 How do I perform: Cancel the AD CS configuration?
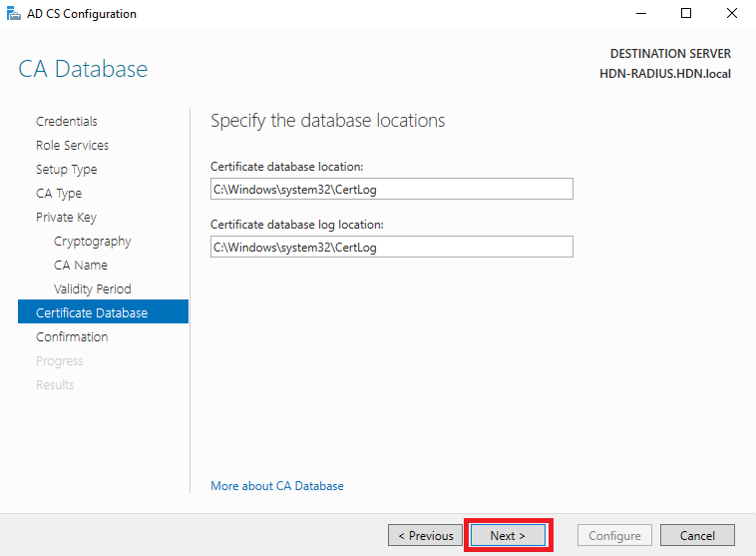tap(697, 535)
